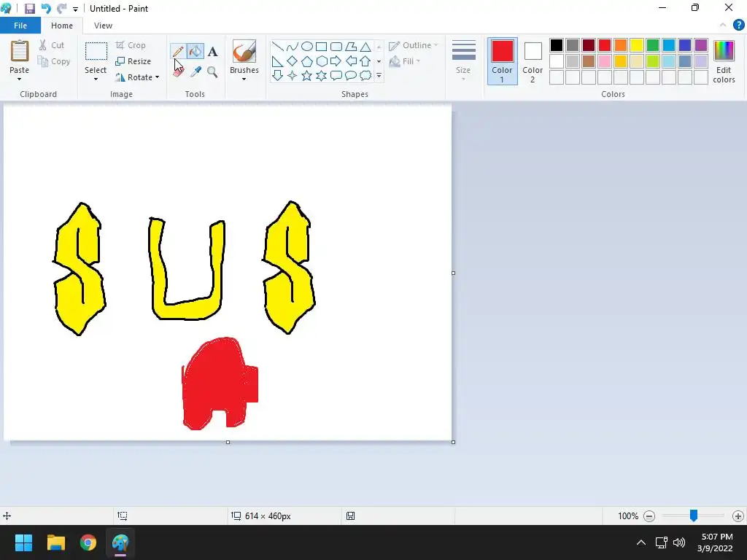Switch to the View tab
Viewport: 747px width, 560px height.
point(103,26)
